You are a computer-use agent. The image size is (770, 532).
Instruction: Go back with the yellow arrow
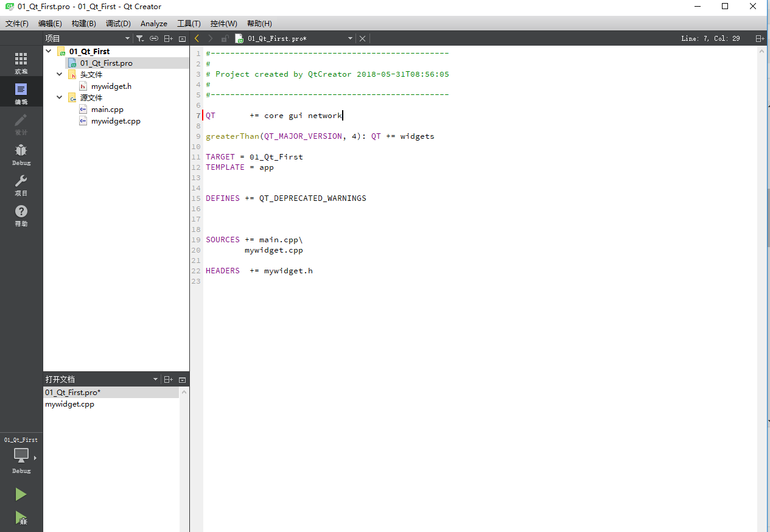click(x=197, y=38)
